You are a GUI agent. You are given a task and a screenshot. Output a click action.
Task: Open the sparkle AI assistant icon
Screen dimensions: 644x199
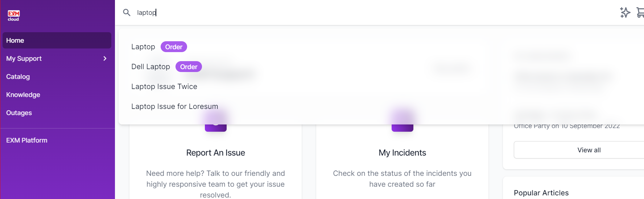(625, 13)
